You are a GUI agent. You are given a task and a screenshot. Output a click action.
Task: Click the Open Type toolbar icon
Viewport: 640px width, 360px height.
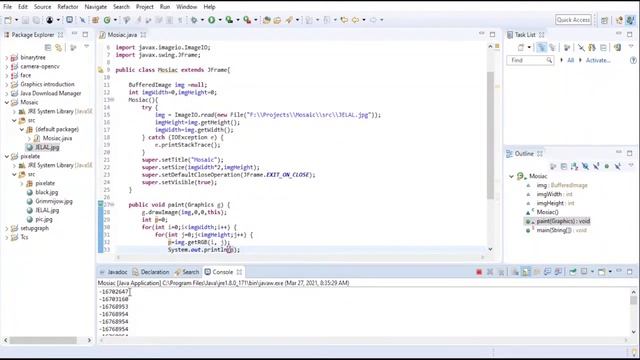click(267, 20)
